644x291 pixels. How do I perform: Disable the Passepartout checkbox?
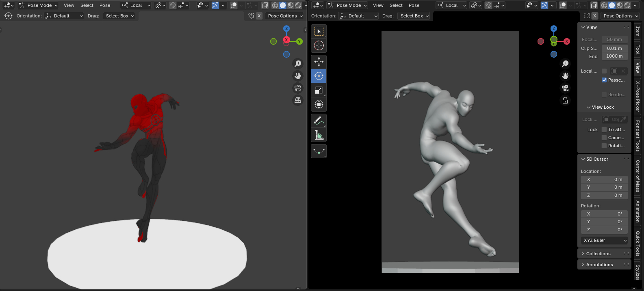pos(604,80)
